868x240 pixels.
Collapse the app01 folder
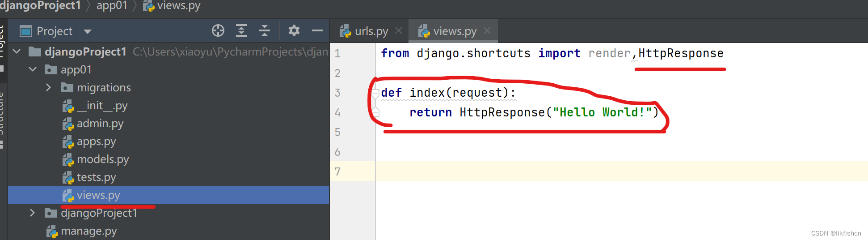coord(33,69)
